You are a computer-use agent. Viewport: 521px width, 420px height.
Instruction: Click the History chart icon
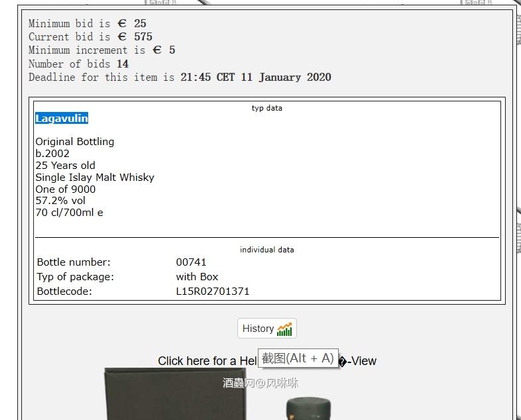(x=284, y=329)
